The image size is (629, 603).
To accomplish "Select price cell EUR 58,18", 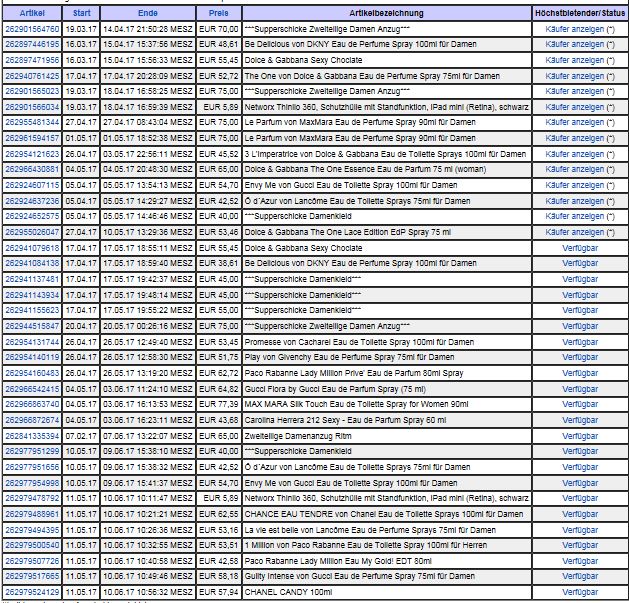I will [x=219, y=576].
